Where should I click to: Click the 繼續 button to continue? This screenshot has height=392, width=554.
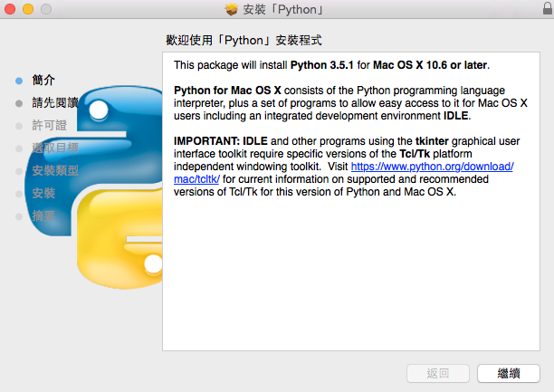tap(509, 373)
